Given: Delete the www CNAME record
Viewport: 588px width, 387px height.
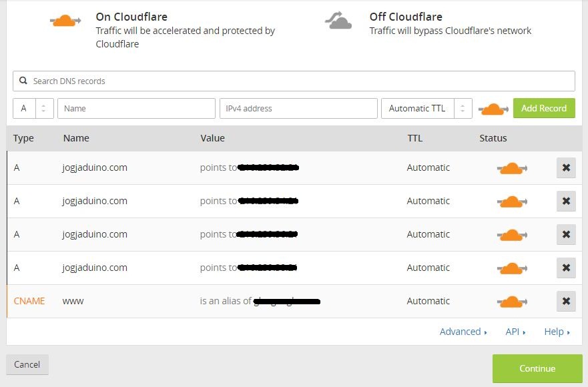Looking at the screenshot, I should click(x=566, y=302).
